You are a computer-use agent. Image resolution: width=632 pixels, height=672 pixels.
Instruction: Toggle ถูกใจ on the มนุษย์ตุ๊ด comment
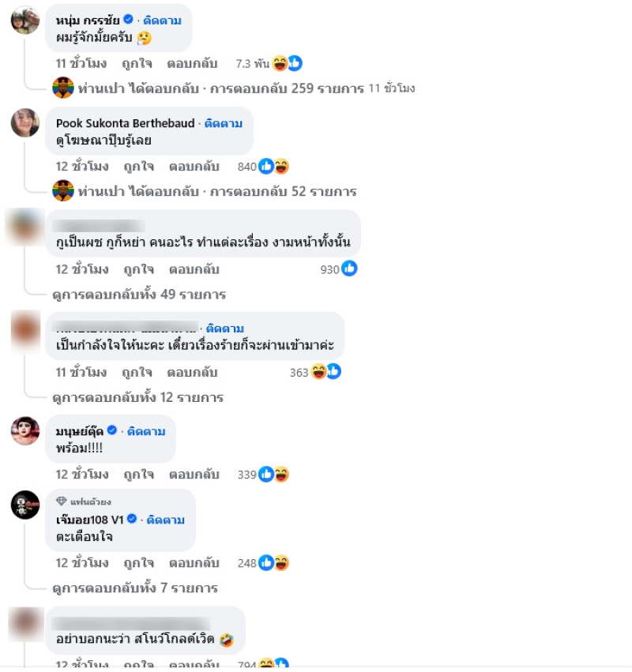point(138,475)
